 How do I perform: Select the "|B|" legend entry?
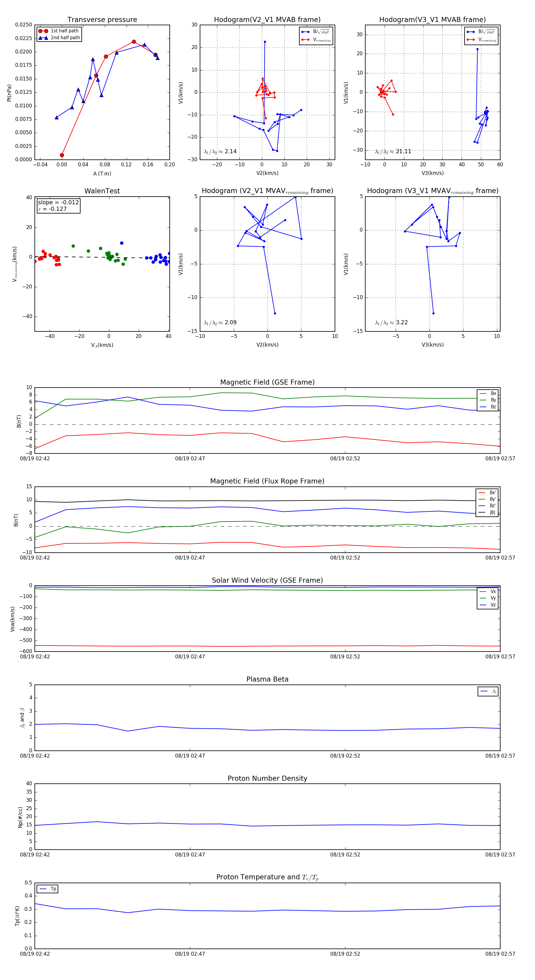tap(487, 513)
